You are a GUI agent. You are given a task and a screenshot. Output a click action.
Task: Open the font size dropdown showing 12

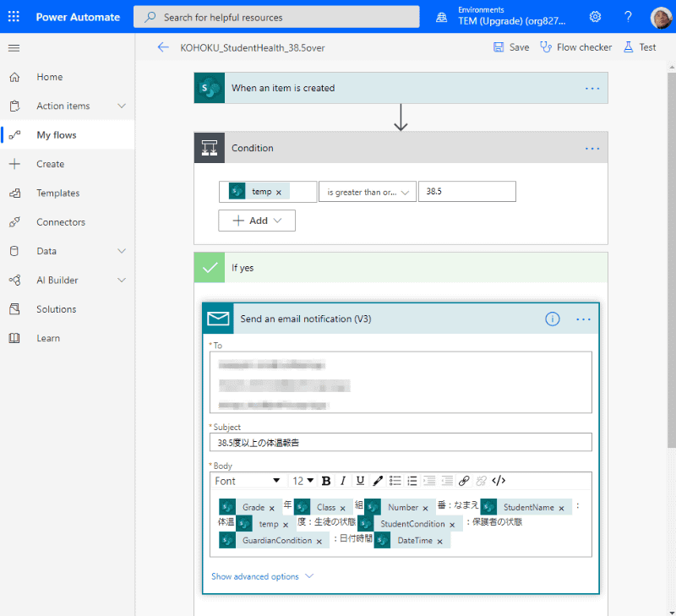click(x=303, y=480)
